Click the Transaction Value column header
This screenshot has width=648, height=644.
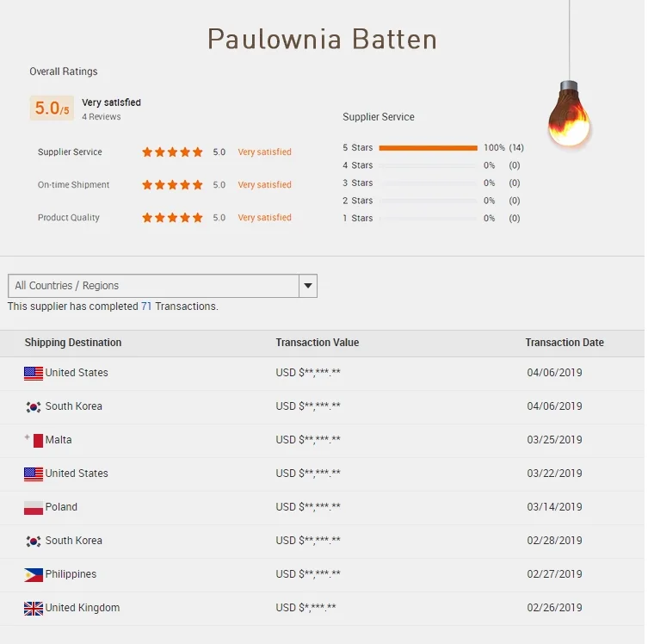(318, 343)
